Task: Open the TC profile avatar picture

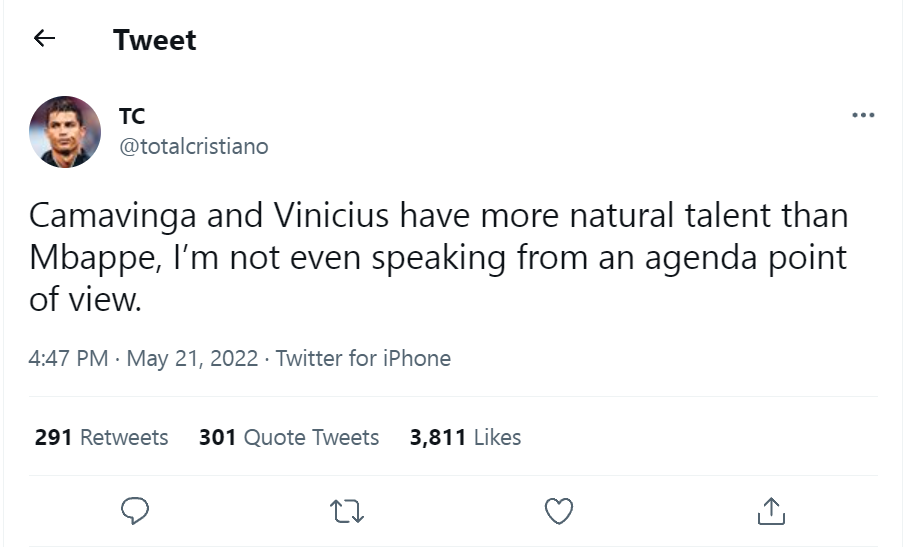Action: pos(65,132)
